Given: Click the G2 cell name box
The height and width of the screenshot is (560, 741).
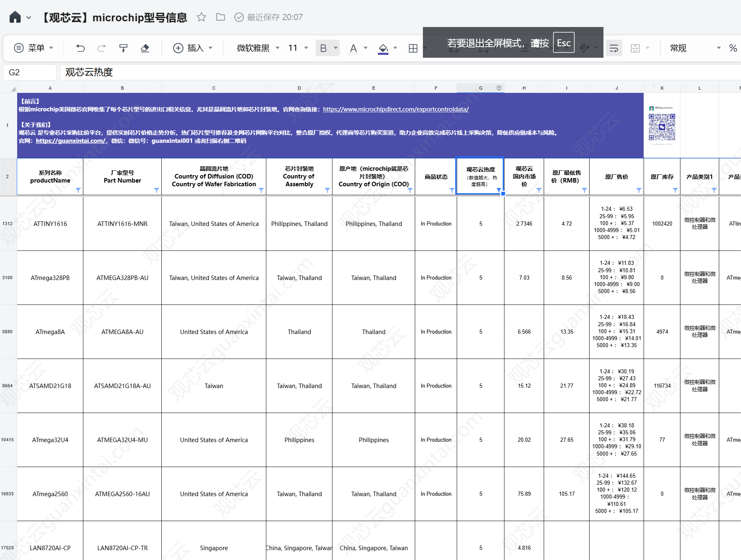Looking at the screenshot, I should pos(30,72).
